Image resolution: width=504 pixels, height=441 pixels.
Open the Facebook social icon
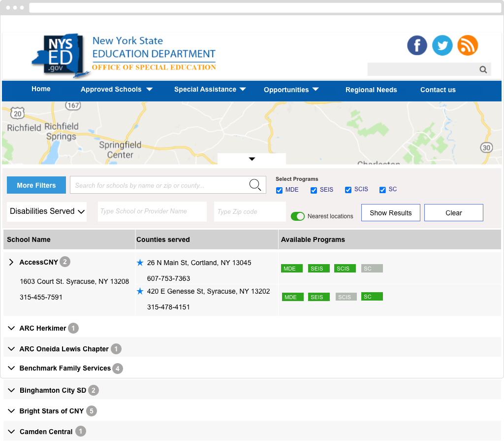tap(417, 45)
